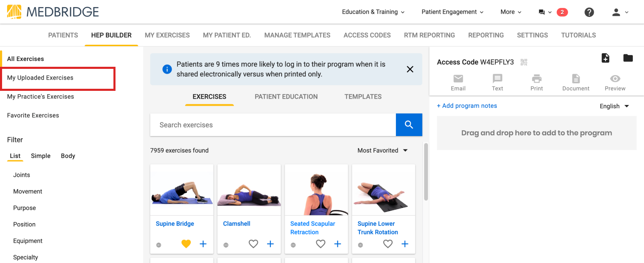Image resolution: width=644 pixels, height=263 pixels.
Task: Click the new program document-plus icon
Action: click(605, 58)
